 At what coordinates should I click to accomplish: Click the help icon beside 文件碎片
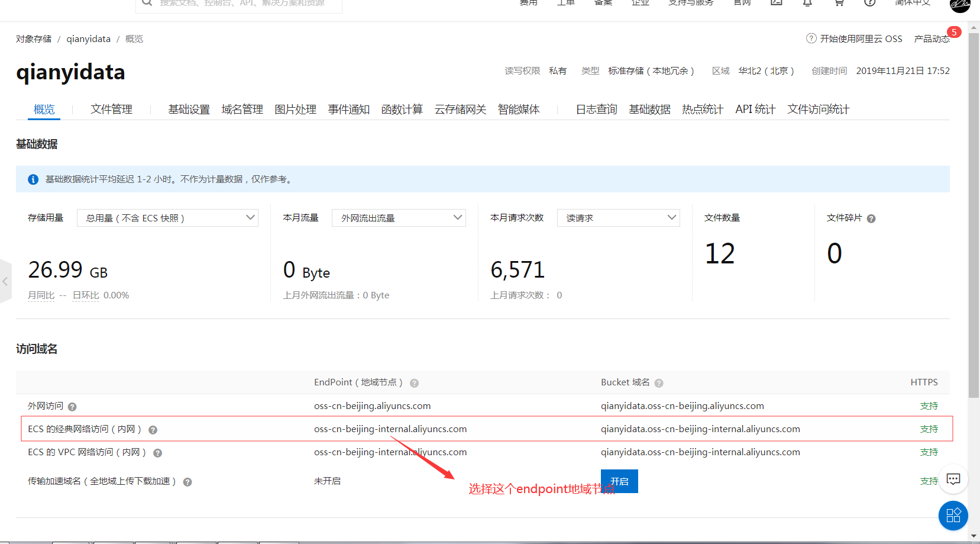tap(871, 218)
